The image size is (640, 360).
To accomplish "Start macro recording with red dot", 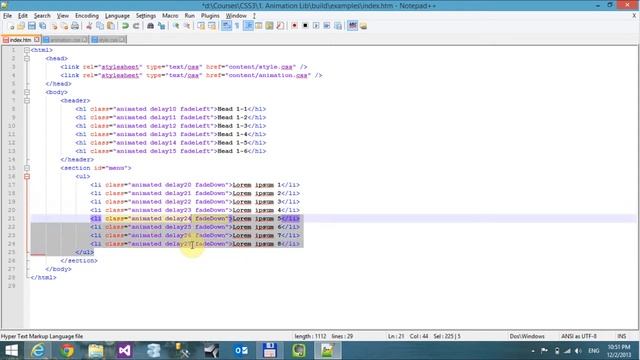I will click(294, 26).
